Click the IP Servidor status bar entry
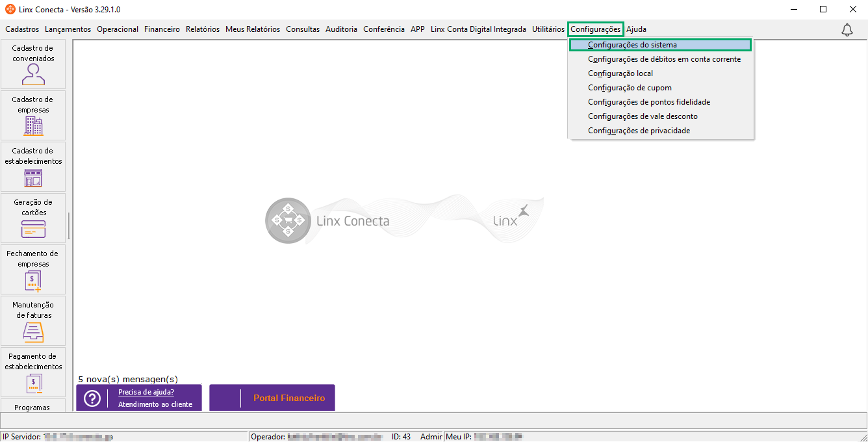 click(x=125, y=437)
